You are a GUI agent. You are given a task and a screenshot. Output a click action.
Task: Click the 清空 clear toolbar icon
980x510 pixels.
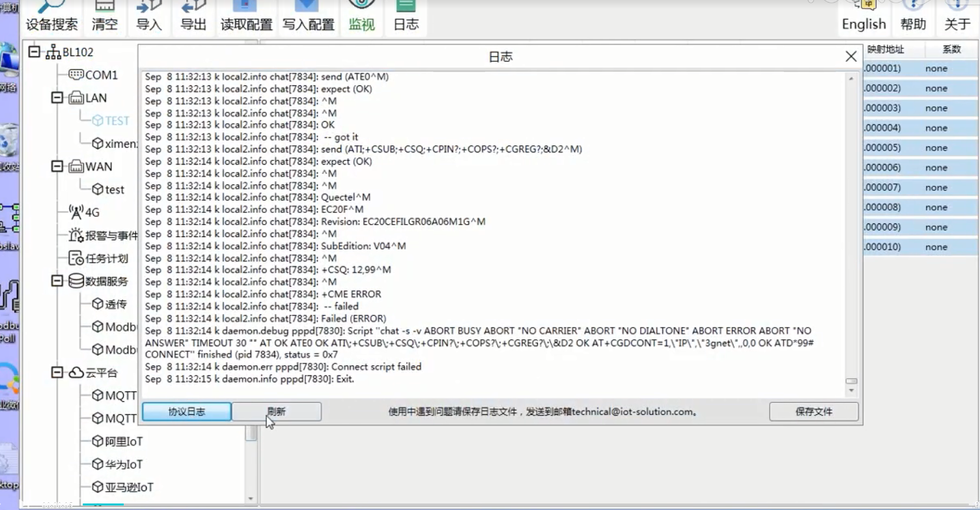point(105,16)
